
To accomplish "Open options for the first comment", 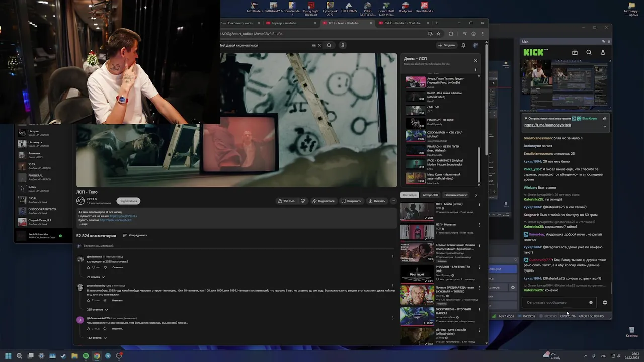I will 393,257.
